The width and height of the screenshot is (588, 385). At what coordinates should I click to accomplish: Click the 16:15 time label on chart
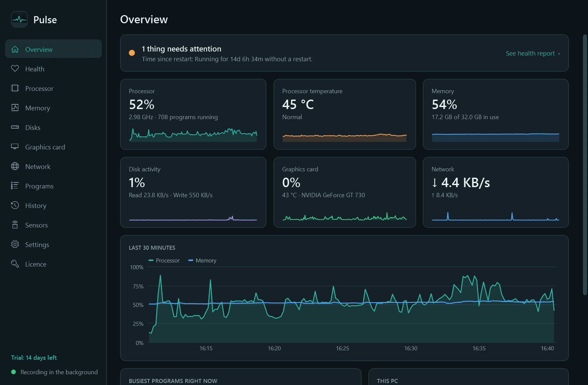[206, 348]
